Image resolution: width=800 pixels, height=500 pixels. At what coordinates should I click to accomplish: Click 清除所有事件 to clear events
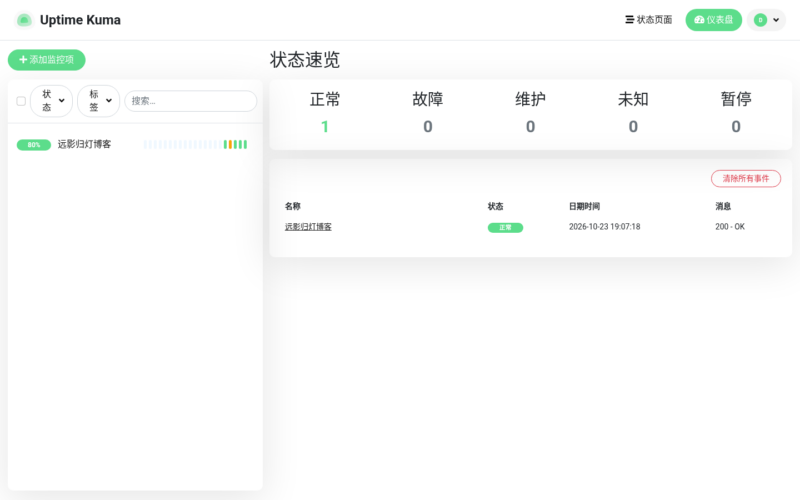(745, 179)
